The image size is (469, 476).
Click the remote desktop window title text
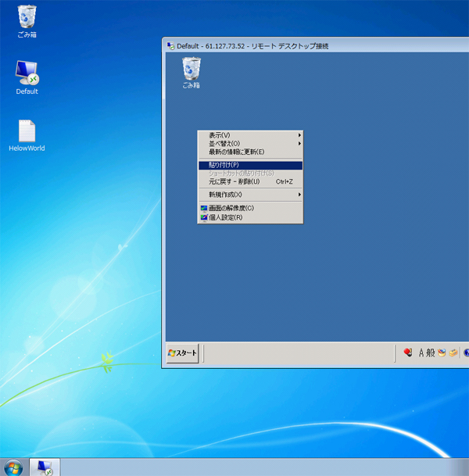tap(252, 46)
